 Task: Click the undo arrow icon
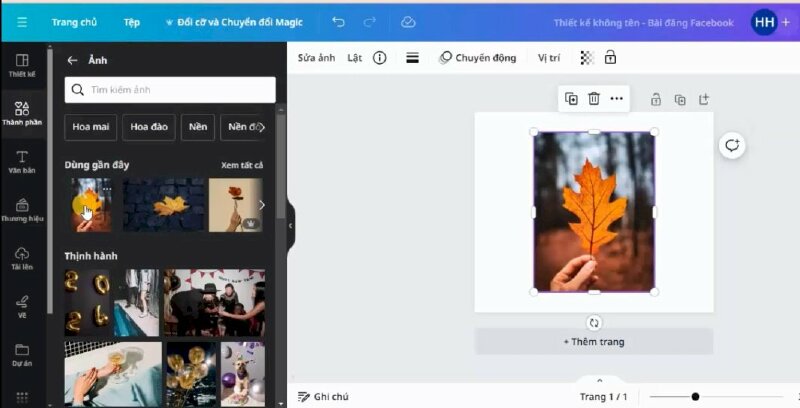click(338, 22)
